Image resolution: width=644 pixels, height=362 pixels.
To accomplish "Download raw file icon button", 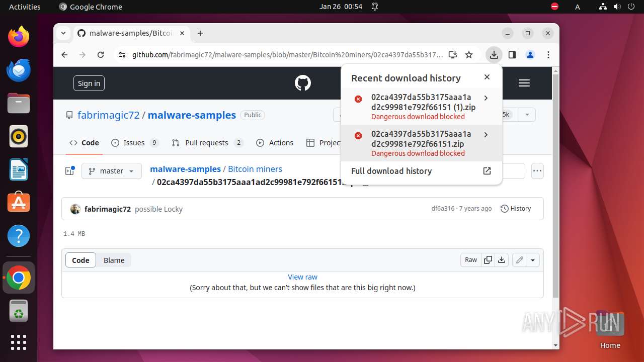I will pos(502,260).
